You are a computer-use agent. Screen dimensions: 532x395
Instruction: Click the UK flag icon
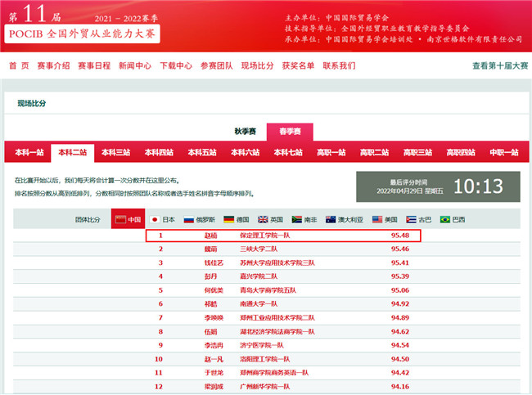[x=263, y=219]
